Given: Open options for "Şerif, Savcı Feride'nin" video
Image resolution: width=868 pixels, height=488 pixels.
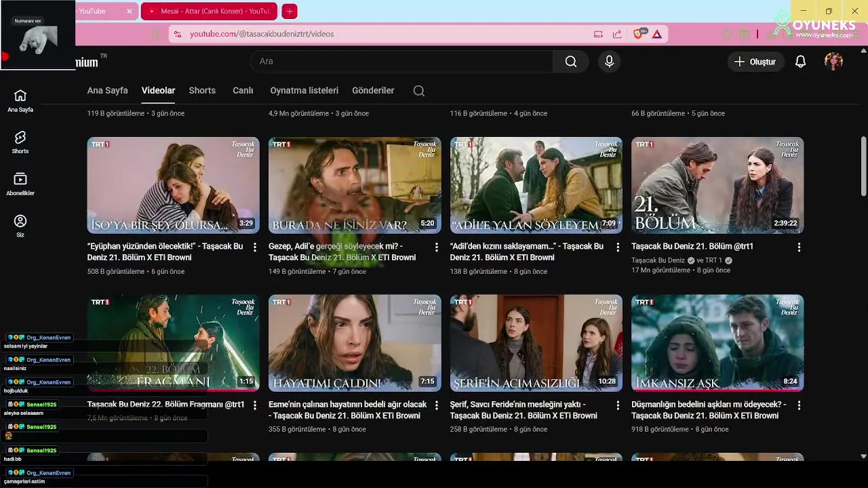Looking at the screenshot, I should (618, 405).
